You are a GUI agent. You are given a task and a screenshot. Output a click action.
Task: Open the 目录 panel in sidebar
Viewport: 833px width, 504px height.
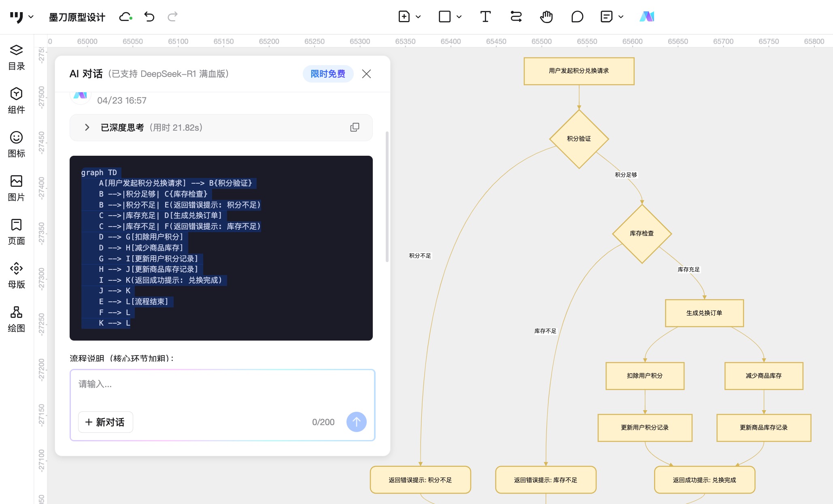pos(16,57)
